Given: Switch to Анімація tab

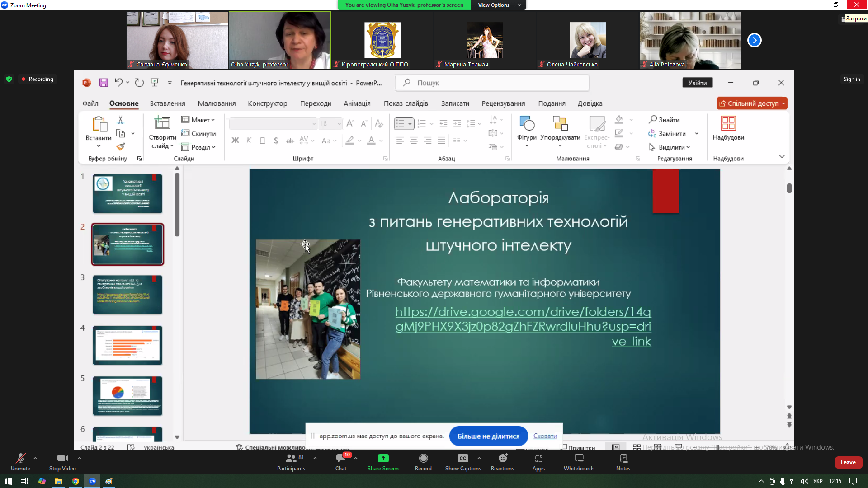Looking at the screenshot, I should tap(357, 103).
